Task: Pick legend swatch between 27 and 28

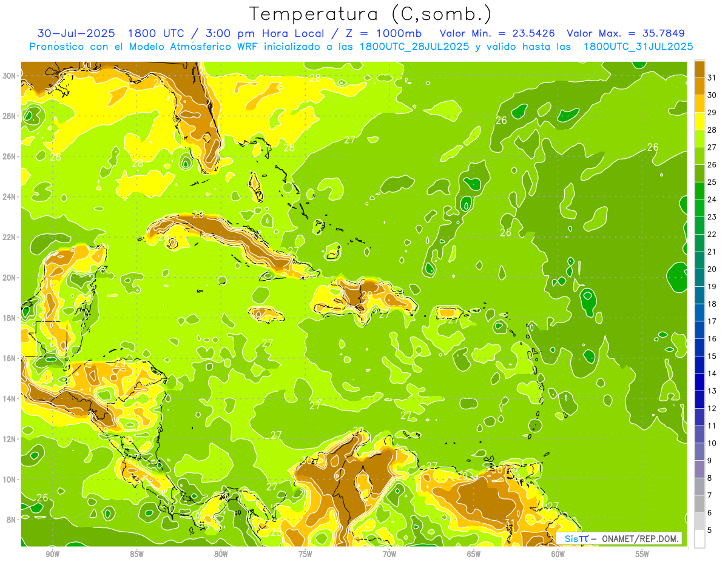Action: [x=699, y=138]
